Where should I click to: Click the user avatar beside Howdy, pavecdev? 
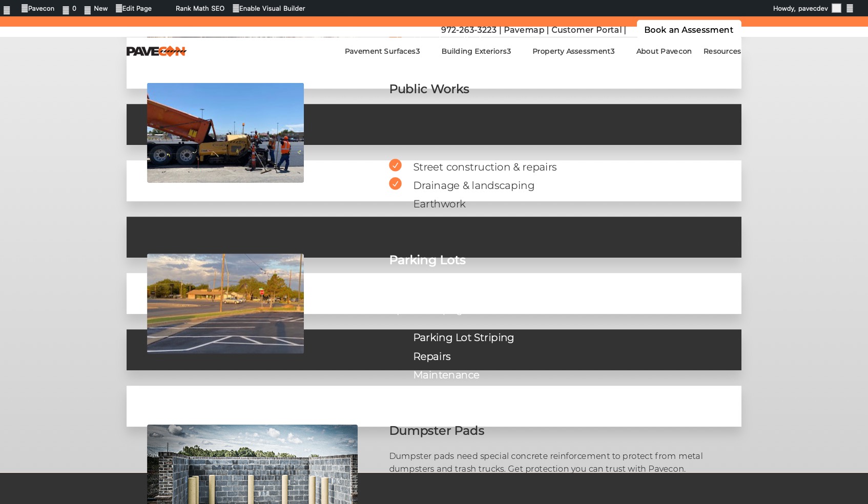click(x=836, y=8)
